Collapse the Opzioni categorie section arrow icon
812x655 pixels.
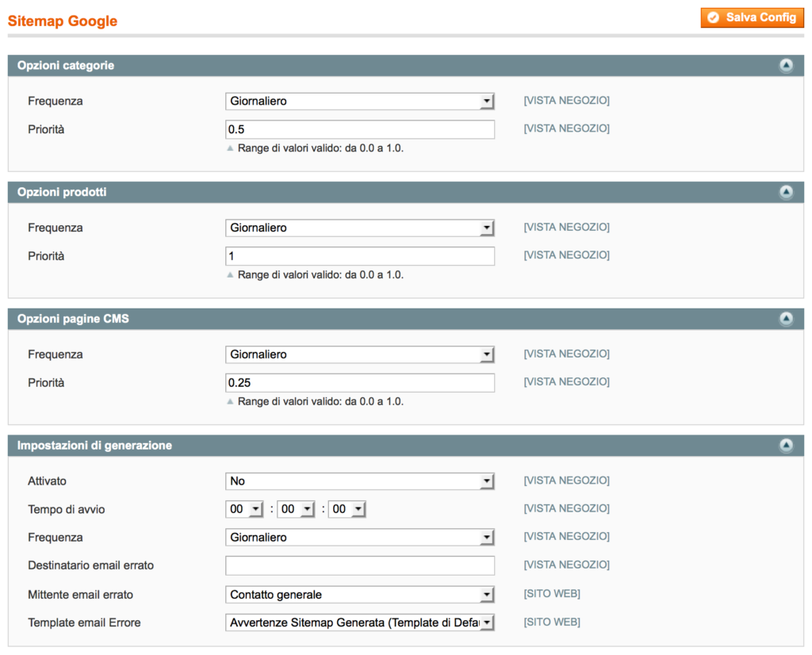[x=786, y=66]
